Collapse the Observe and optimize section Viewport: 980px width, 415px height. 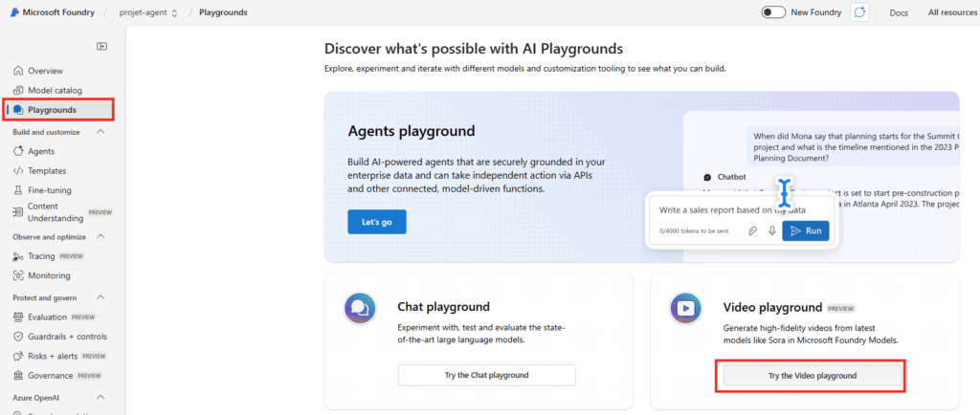coord(101,236)
